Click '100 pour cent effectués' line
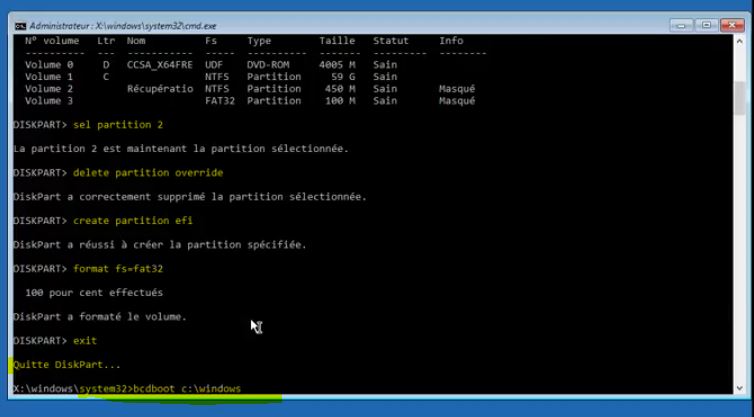This screenshot has height=417, width=754. click(x=94, y=293)
